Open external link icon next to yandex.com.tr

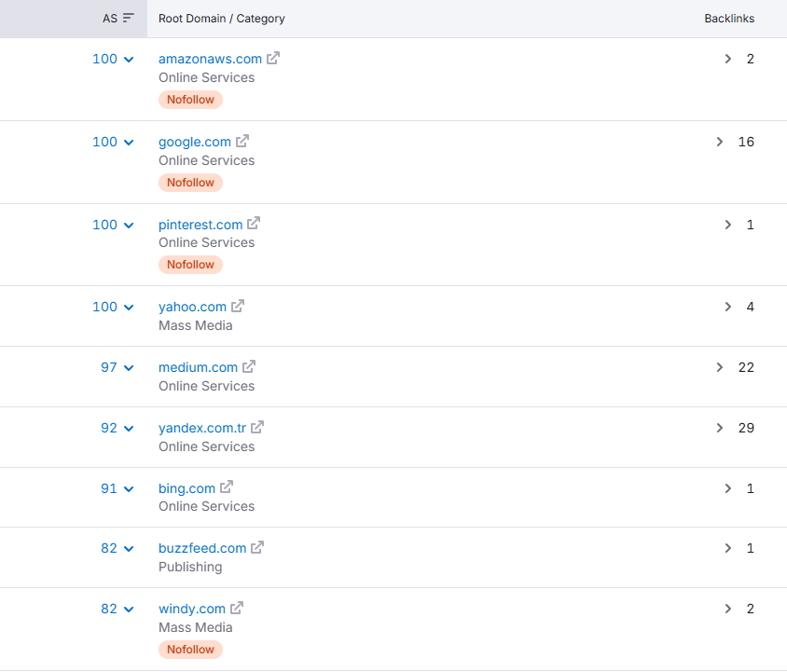257,427
